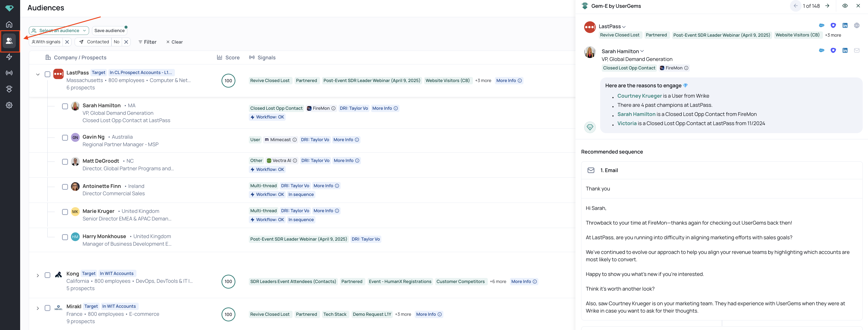868x330 pixels.
Task: Toggle the eye preview icon in Gem-E panel
Action: tap(845, 6)
